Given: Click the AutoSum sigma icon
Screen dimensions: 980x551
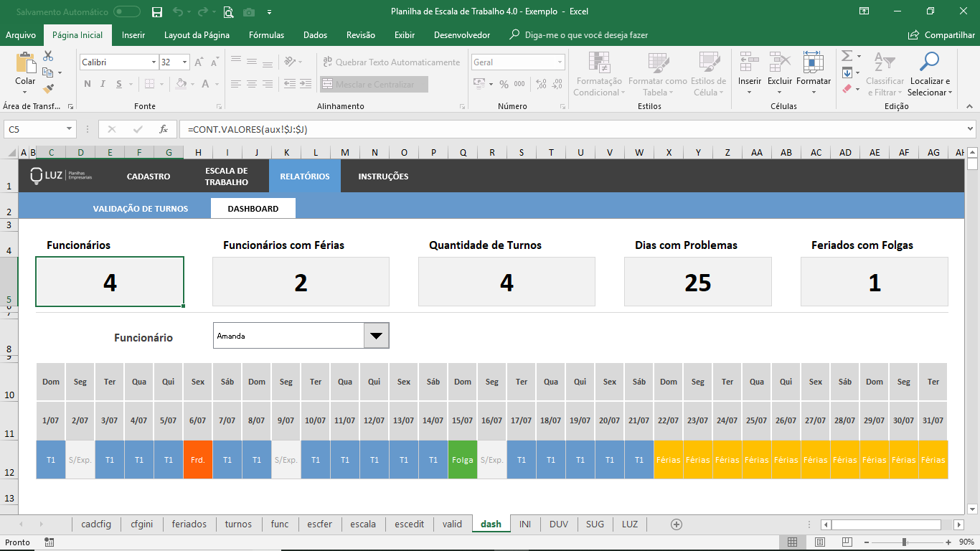Looking at the screenshot, I should 847,56.
